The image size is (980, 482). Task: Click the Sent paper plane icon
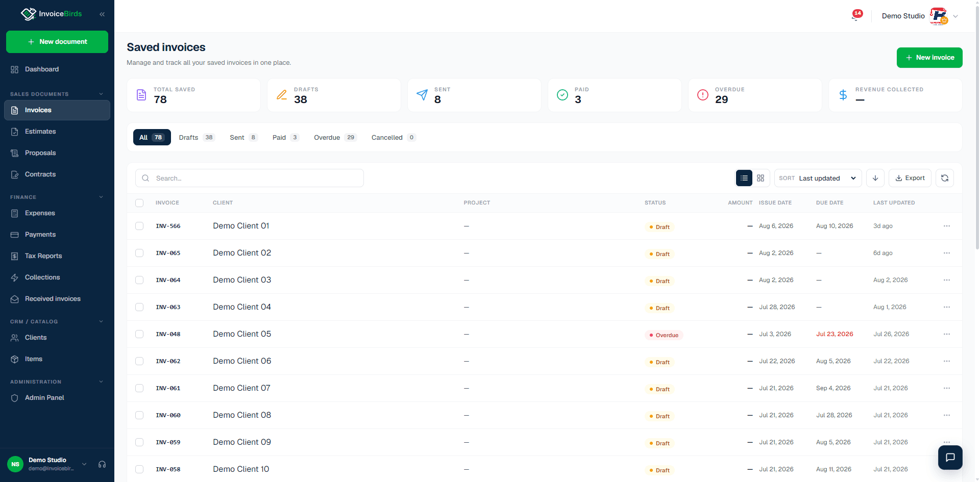[422, 95]
